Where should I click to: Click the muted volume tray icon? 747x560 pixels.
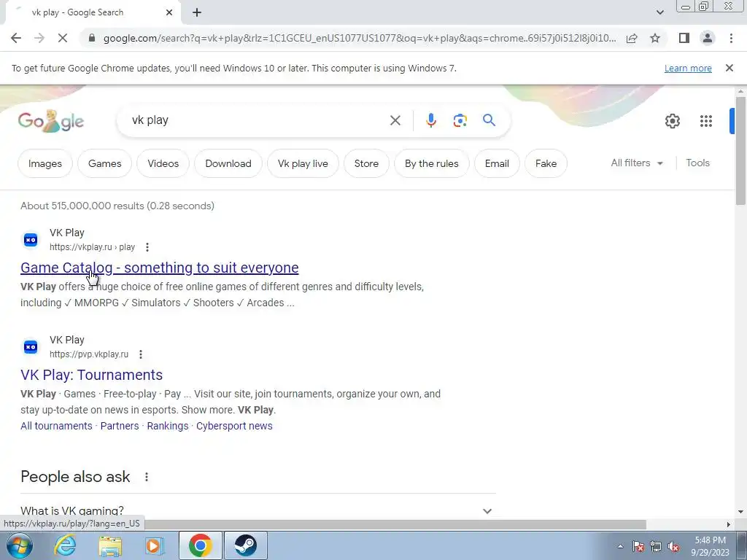pos(673,546)
